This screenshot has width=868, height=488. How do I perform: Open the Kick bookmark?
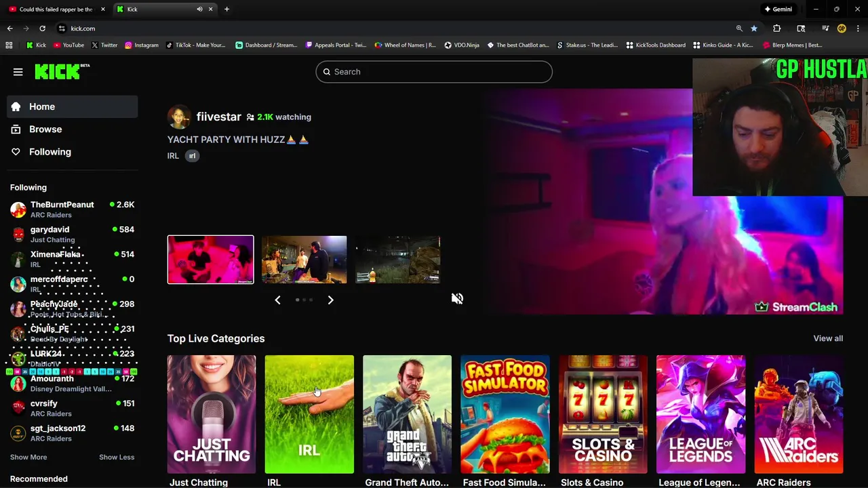tap(37, 45)
